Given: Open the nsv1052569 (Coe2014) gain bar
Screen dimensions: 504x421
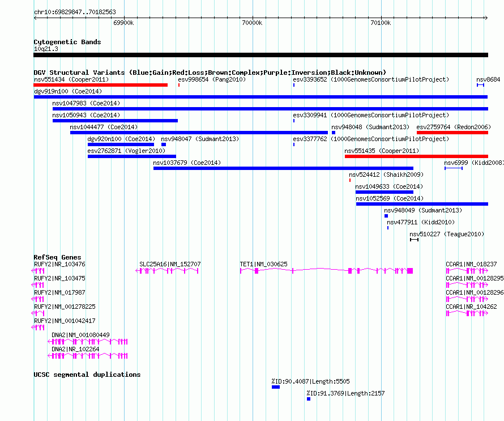Looking at the screenshot, I should coord(422,204).
